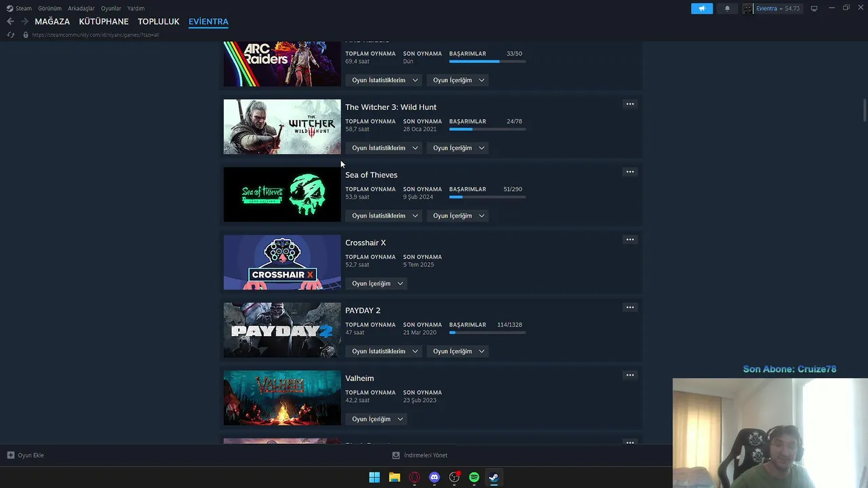
Task: Click the Steam taskbar icon
Action: [x=494, y=477]
